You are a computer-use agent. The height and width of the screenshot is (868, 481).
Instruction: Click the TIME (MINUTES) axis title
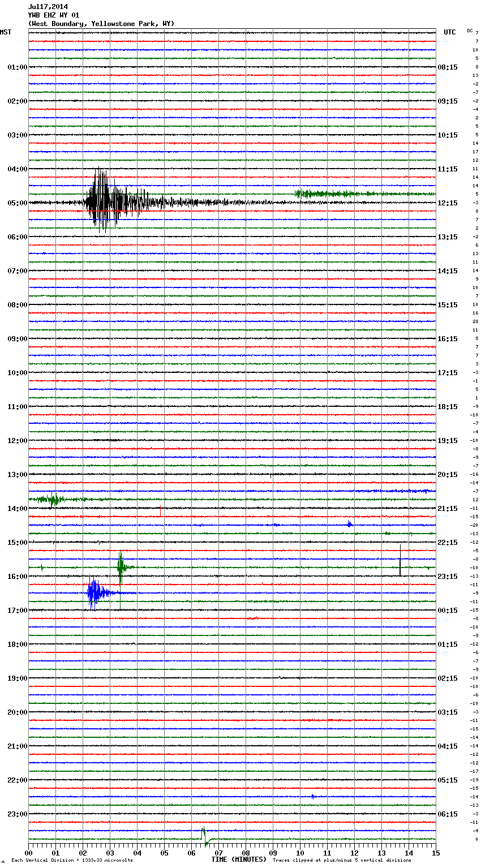(x=239, y=860)
